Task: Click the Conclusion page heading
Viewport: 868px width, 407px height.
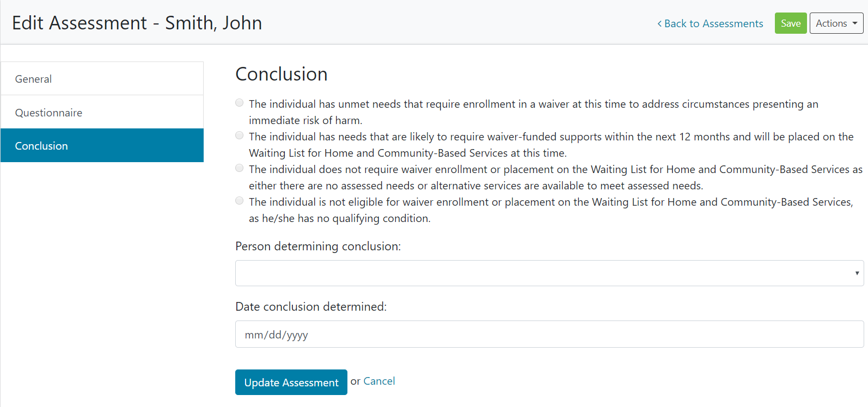Action: (x=282, y=74)
